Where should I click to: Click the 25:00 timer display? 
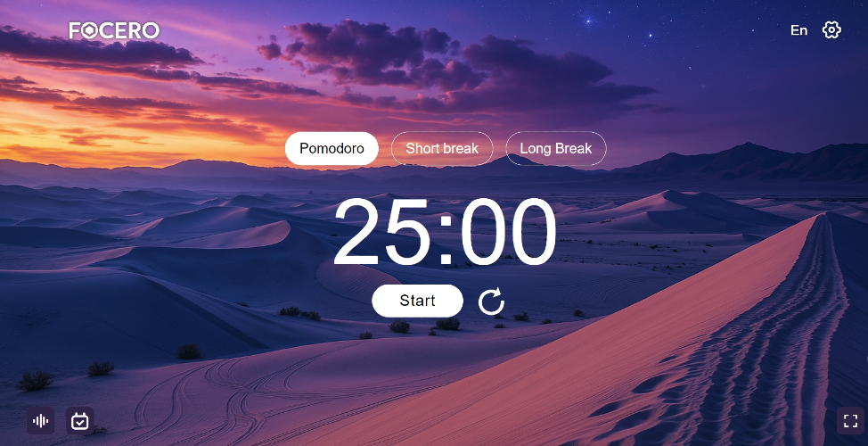tap(445, 232)
